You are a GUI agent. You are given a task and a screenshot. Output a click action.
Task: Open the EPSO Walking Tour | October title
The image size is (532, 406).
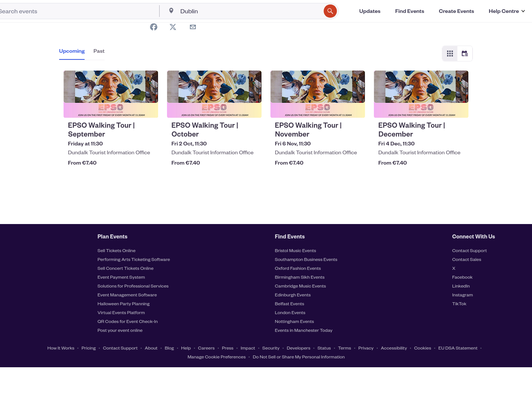pyautogui.click(x=205, y=130)
